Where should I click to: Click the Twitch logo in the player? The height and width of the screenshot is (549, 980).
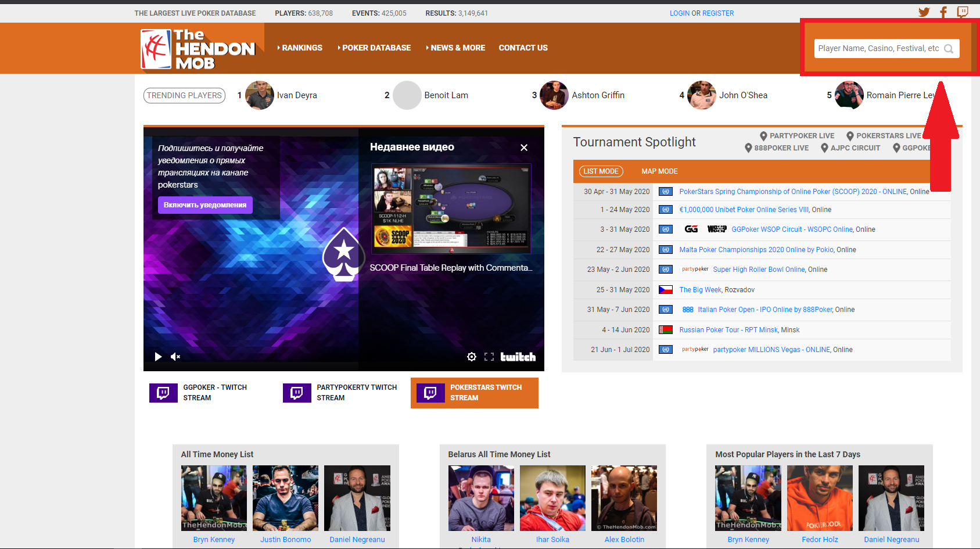(x=518, y=357)
